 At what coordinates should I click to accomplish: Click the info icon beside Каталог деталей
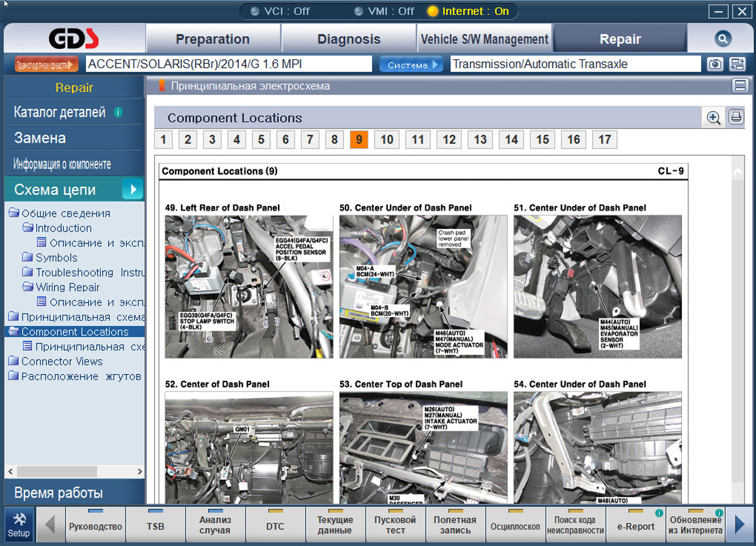pyautogui.click(x=118, y=112)
